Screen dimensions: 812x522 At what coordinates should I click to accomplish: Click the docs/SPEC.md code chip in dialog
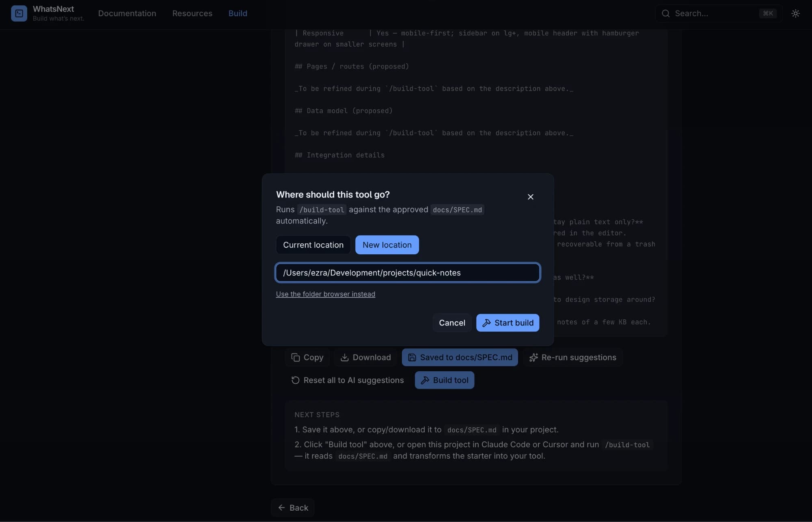point(457,210)
